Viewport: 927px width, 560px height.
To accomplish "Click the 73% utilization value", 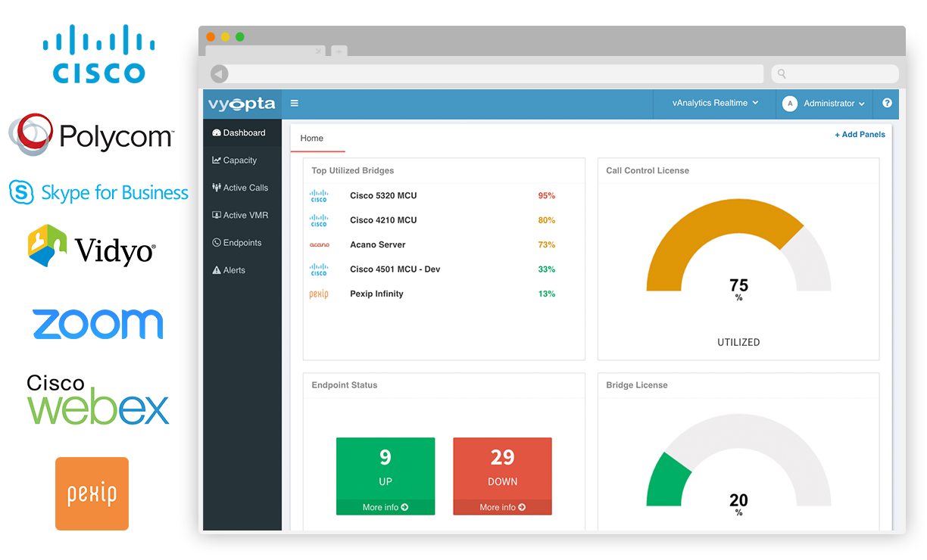I will (x=547, y=245).
